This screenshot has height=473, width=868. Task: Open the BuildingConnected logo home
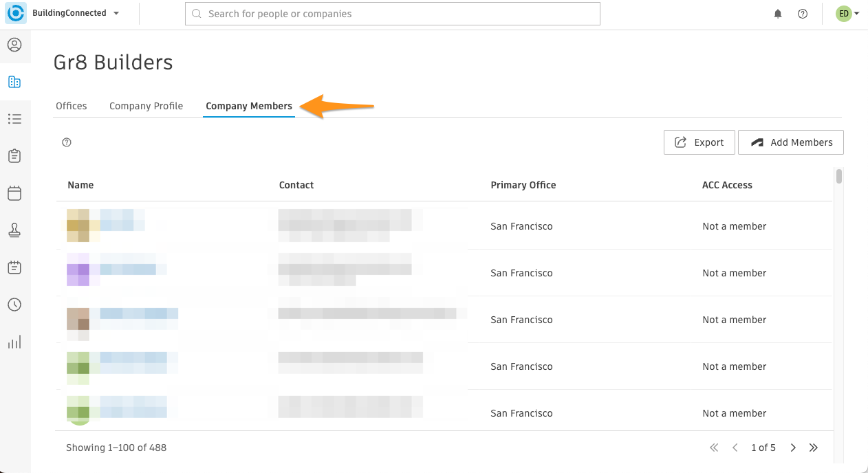click(17, 14)
